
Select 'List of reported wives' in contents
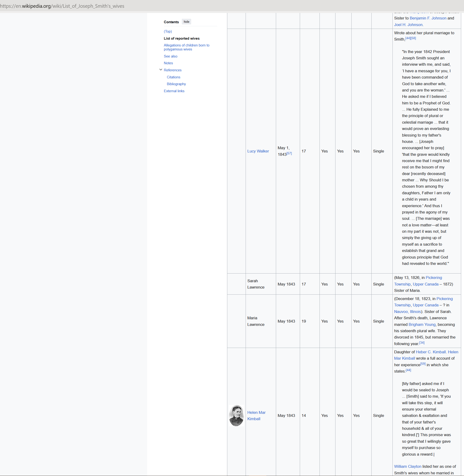click(182, 38)
